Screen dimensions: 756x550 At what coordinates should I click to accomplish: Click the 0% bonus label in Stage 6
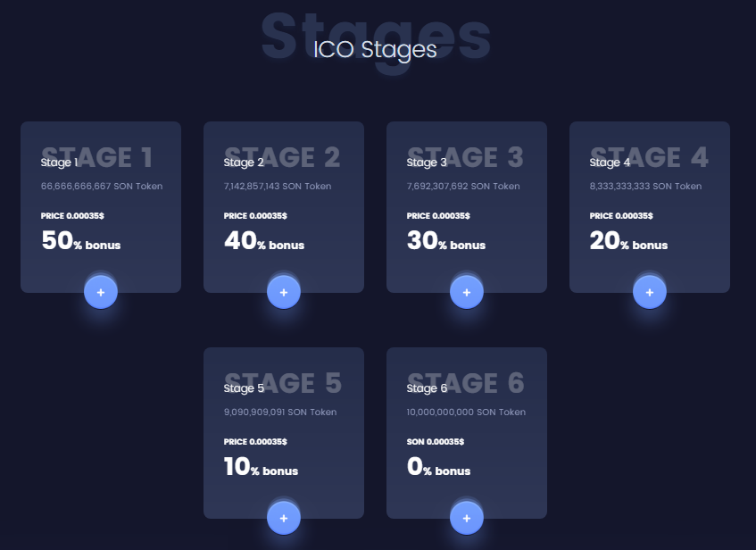[438, 468]
